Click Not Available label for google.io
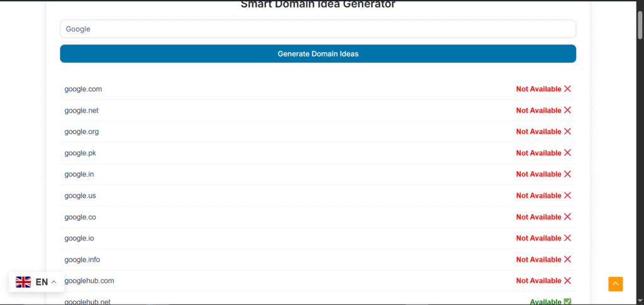The height and width of the screenshot is (305, 644). coord(538,238)
